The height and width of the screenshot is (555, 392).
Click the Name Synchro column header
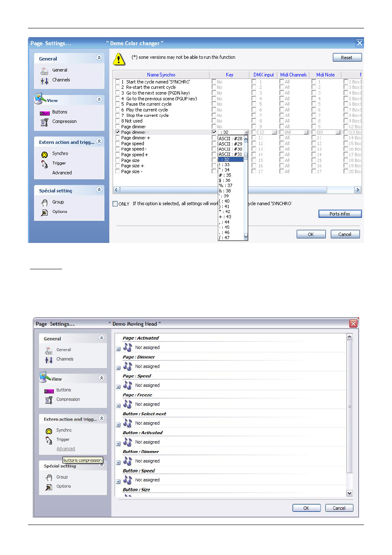click(161, 74)
